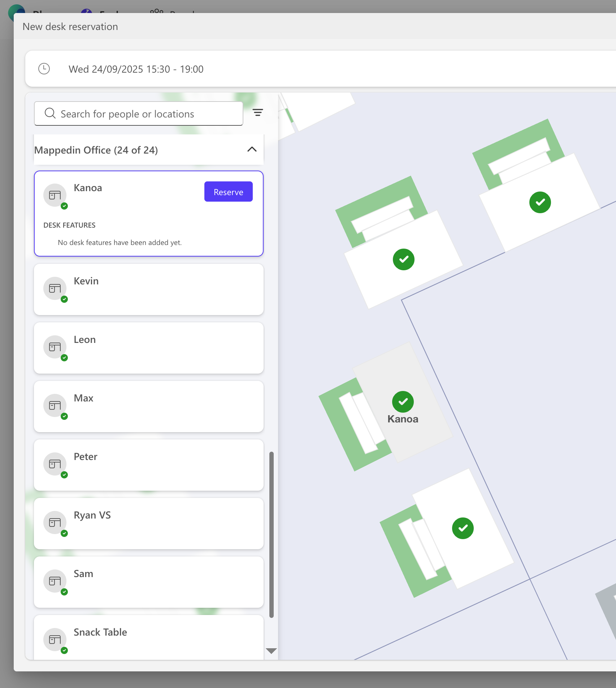Image resolution: width=616 pixels, height=688 pixels.
Task: Click the desk list scrollbar thumb
Action: coord(272,534)
